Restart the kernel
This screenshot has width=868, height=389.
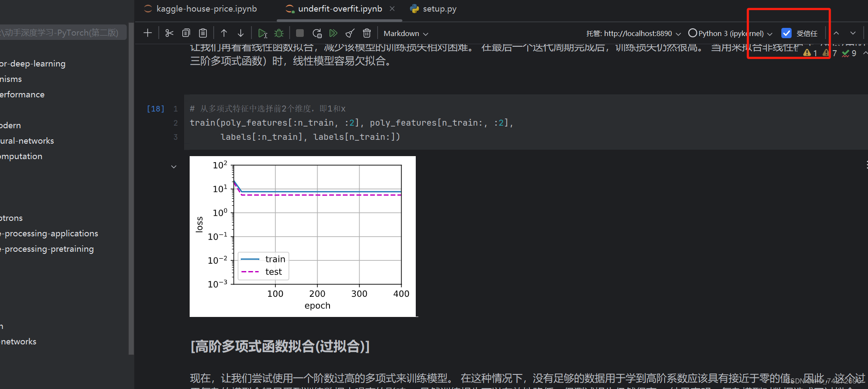coord(317,33)
